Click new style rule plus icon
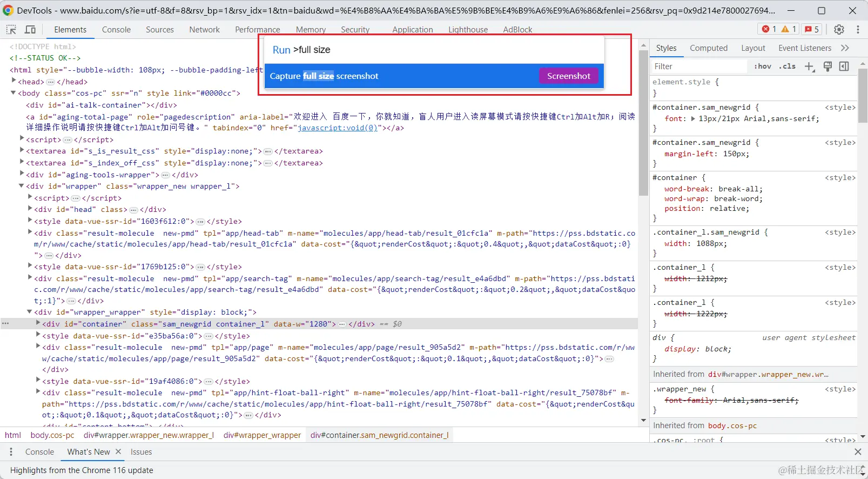The width and height of the screenshot is (868, 479). 809,66
